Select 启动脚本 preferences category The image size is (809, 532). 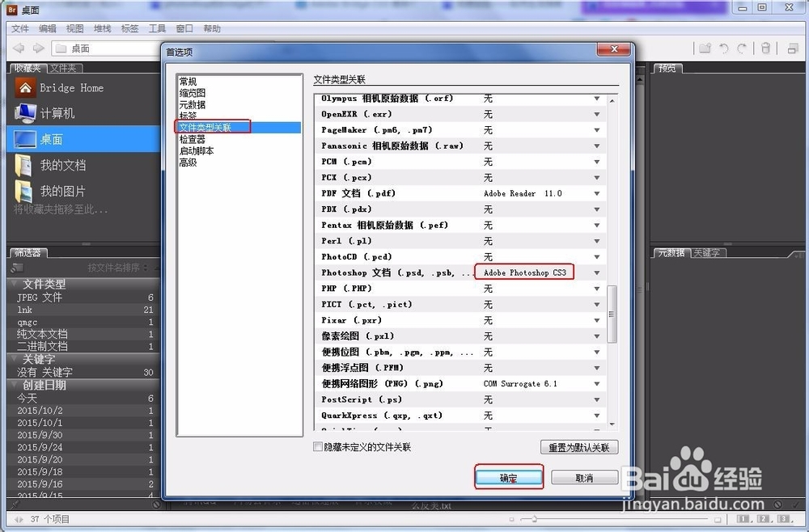(x=197, y=150)
